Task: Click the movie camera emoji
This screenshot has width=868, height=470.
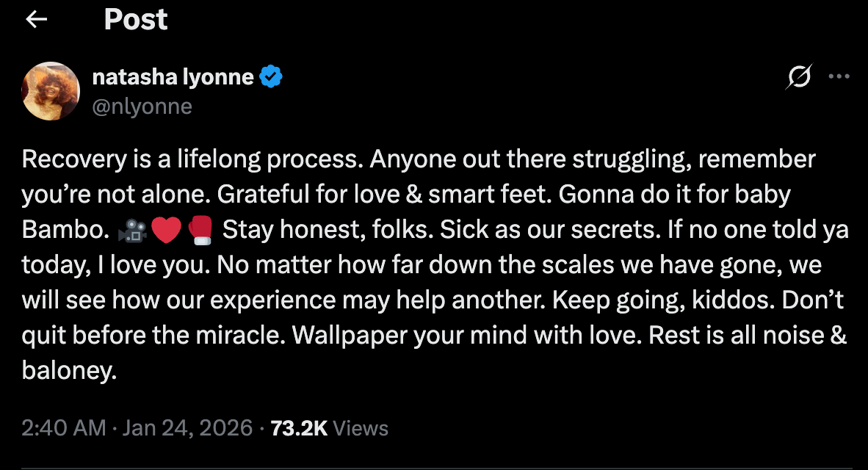Action: (131, 230)
